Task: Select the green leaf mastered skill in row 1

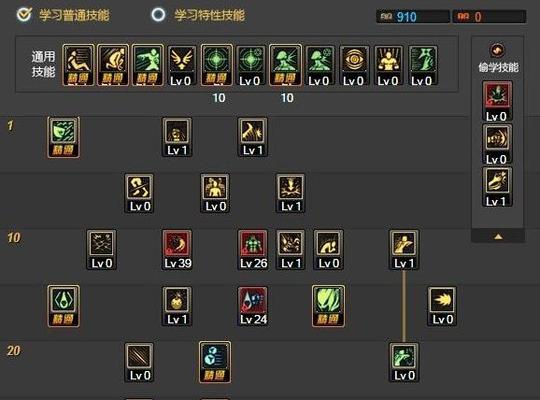Action: [63, 137]
